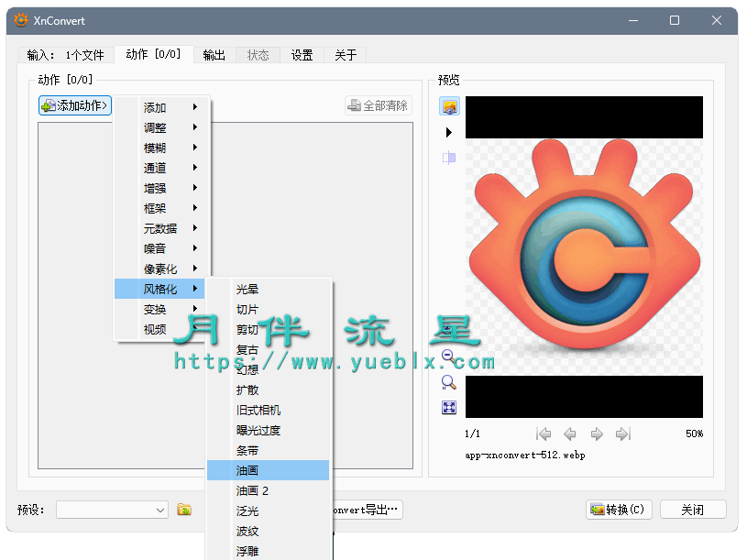
Task: Close the XnConvert window
Action: 717,20
